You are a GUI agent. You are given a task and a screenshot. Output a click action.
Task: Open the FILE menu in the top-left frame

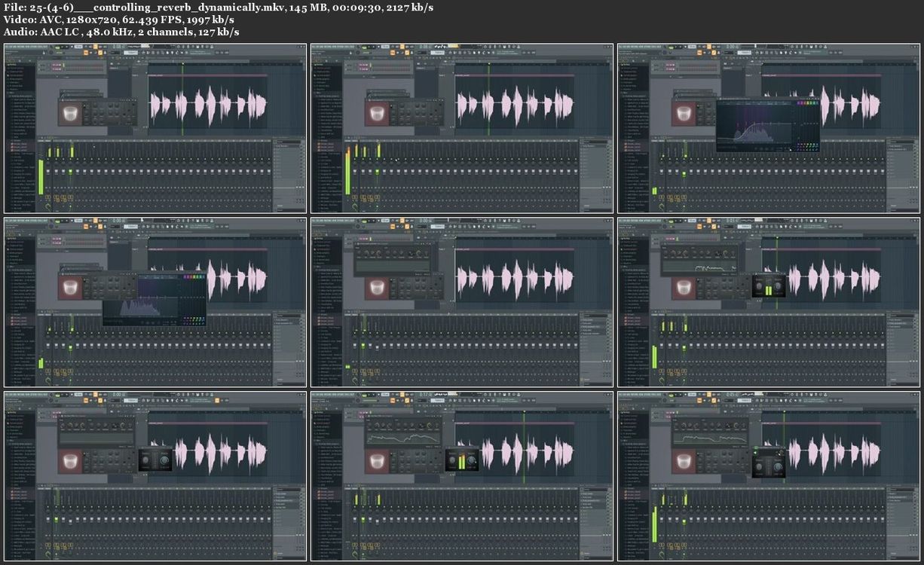coord(8,47)
